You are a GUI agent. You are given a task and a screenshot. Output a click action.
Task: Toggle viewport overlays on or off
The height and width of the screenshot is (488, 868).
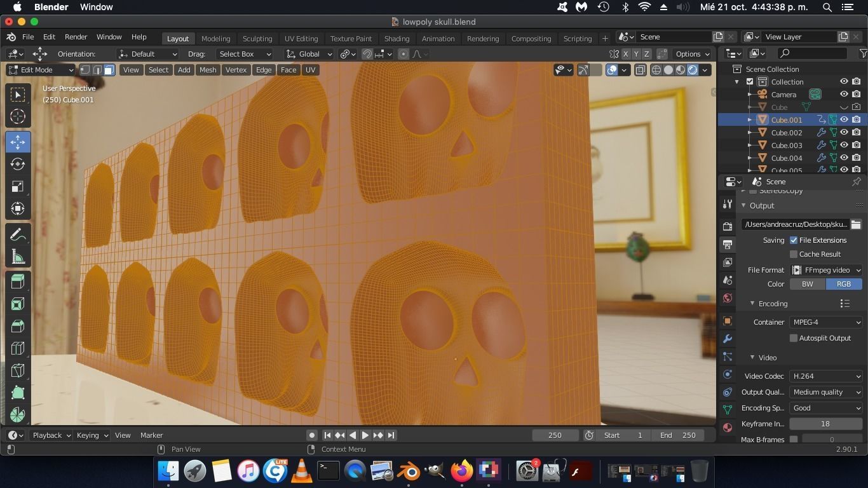pyautogui.click(x=611, y=70)
